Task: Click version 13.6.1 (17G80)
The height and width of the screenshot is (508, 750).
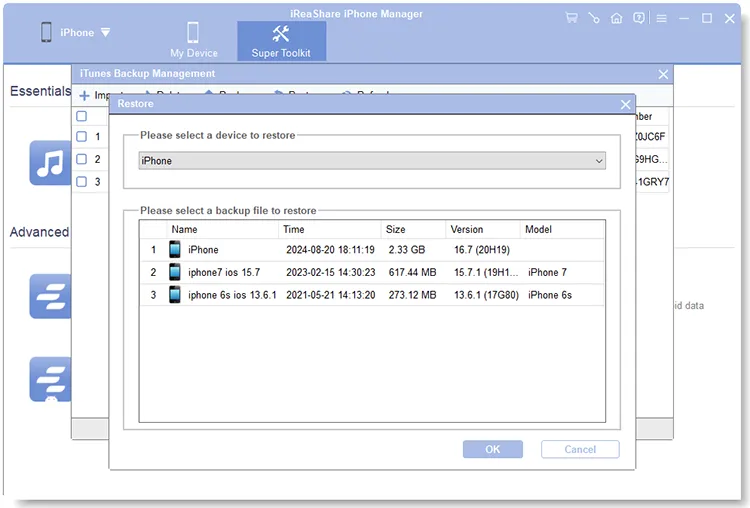Action: (x=486, y=295)
